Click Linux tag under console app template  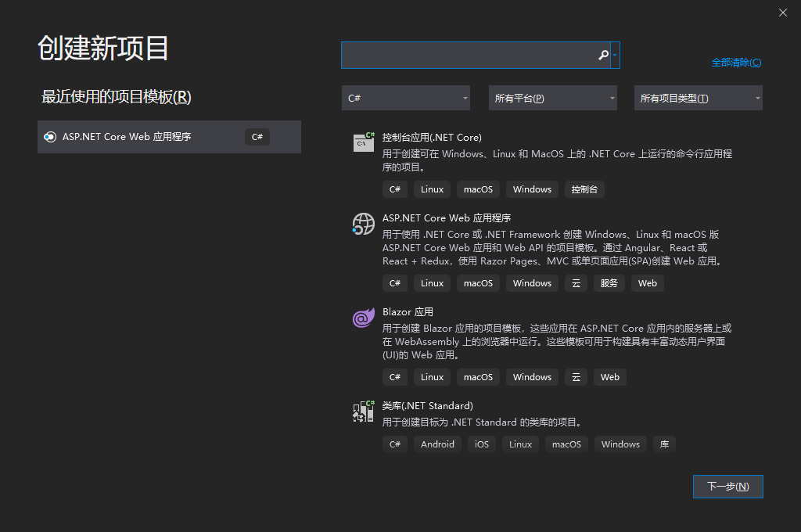[432, 189]
